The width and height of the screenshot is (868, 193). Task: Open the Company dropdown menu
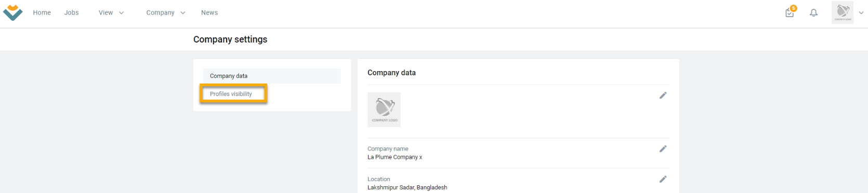click(166, 13)
